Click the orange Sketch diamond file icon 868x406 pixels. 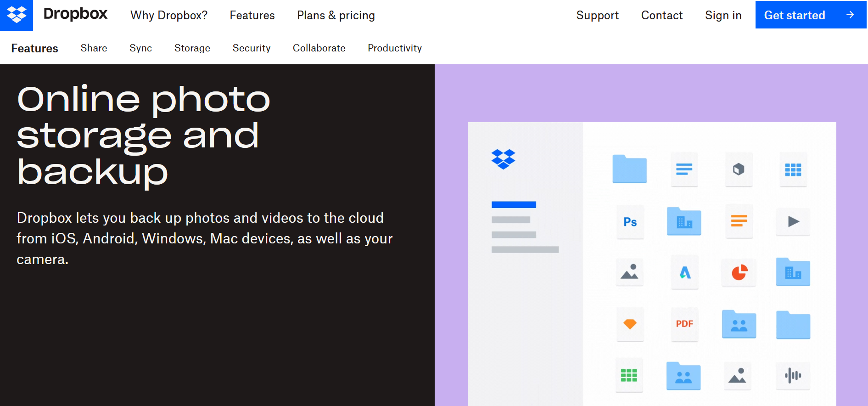pyautogui.click(x=630, y=324)
